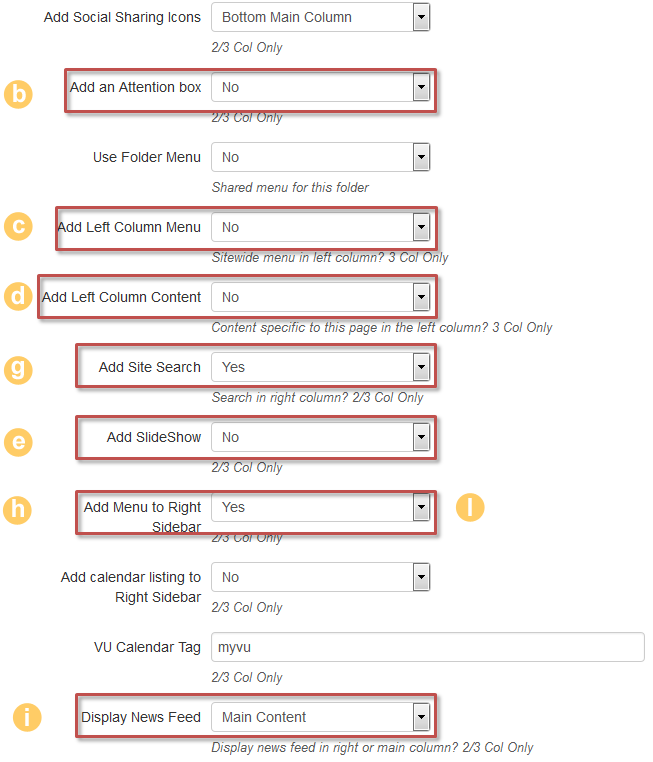Click yellow marker right of Right Sidebar menu dropdown
The width and height of the screenshot is (653, 762).
tap(470, 507)
